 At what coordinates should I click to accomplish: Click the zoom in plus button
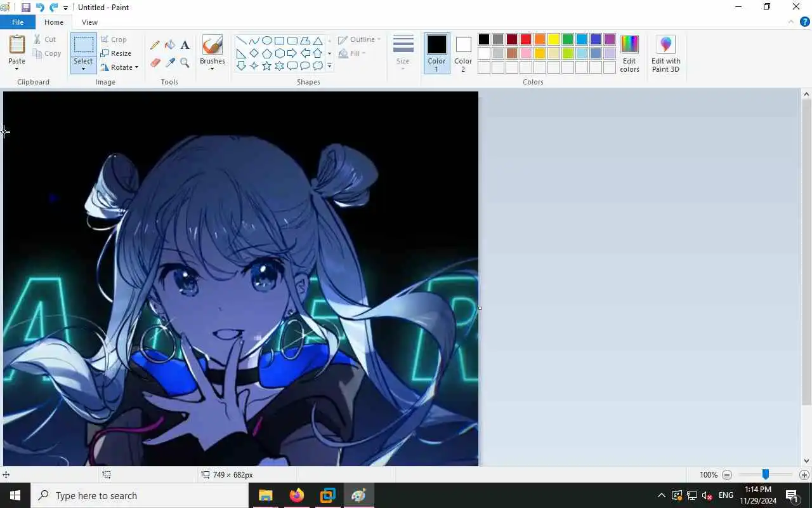click(804, 474)
